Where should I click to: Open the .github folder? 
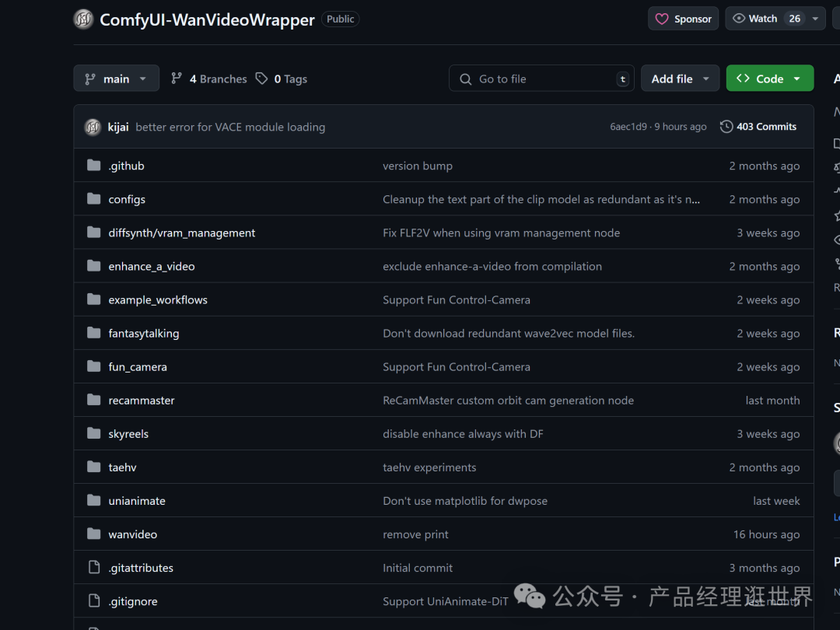point(127,166)
